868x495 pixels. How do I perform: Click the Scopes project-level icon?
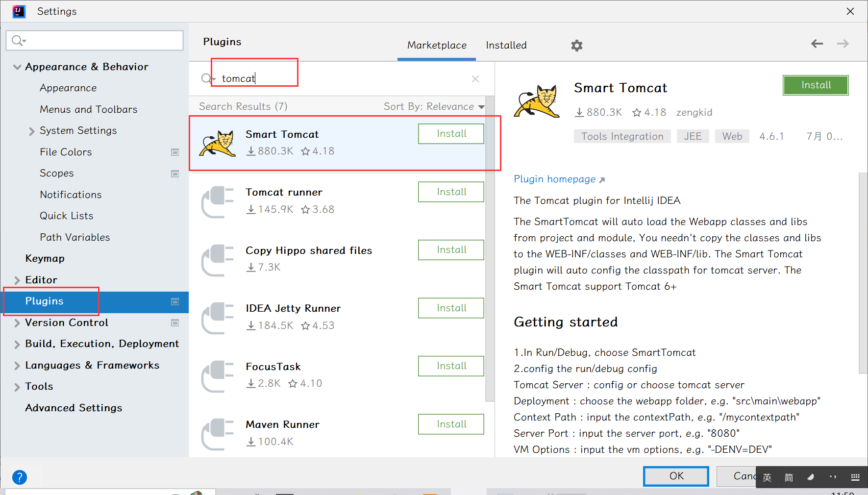pos(175,173)
